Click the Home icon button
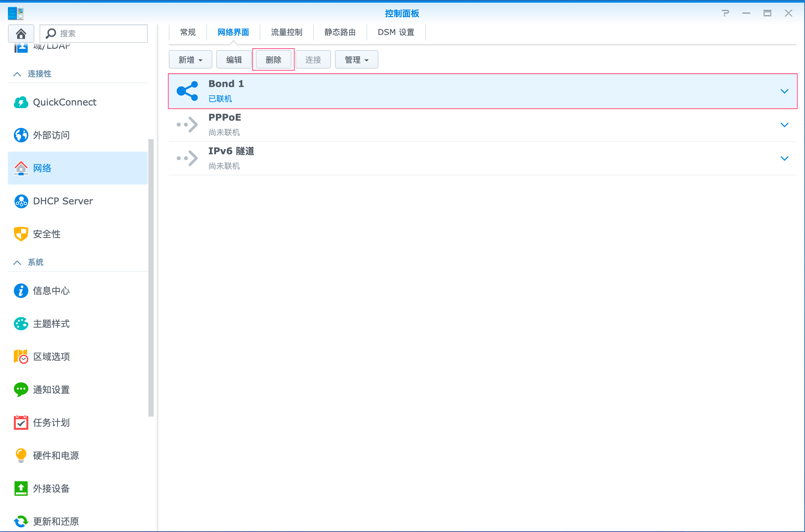 click(x=21, y=33)
